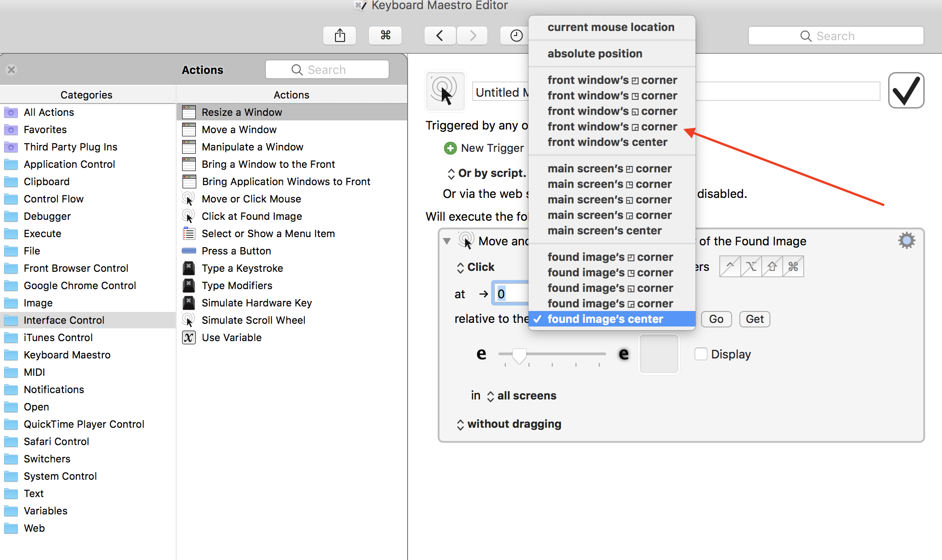Screen dimensions: 942x560
Task: Toggle the shift modifier icon
Action: pos(772,267)
